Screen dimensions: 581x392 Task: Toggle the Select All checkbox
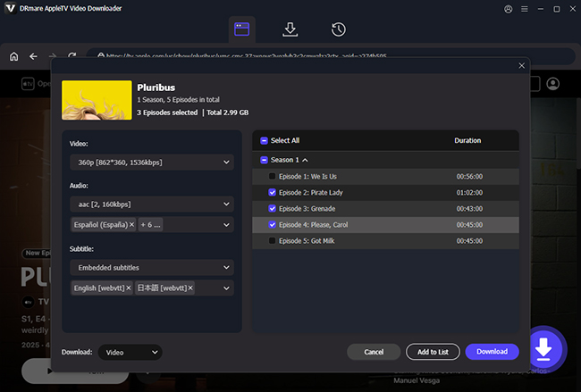point(265,141)
